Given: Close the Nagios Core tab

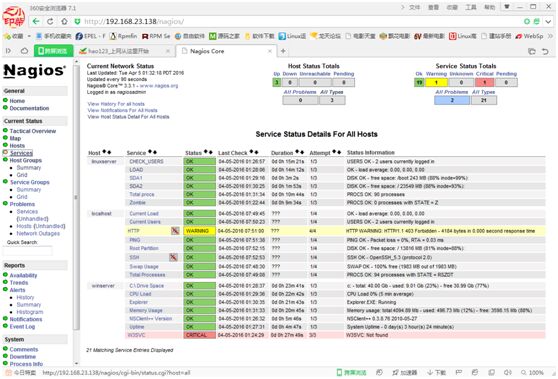Looking at the screenshot, I should [270, 51].
